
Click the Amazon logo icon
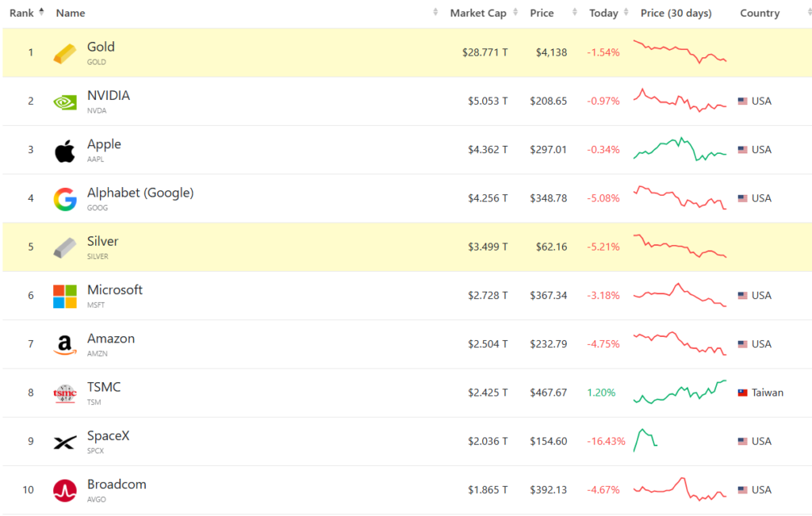point(65,346)
